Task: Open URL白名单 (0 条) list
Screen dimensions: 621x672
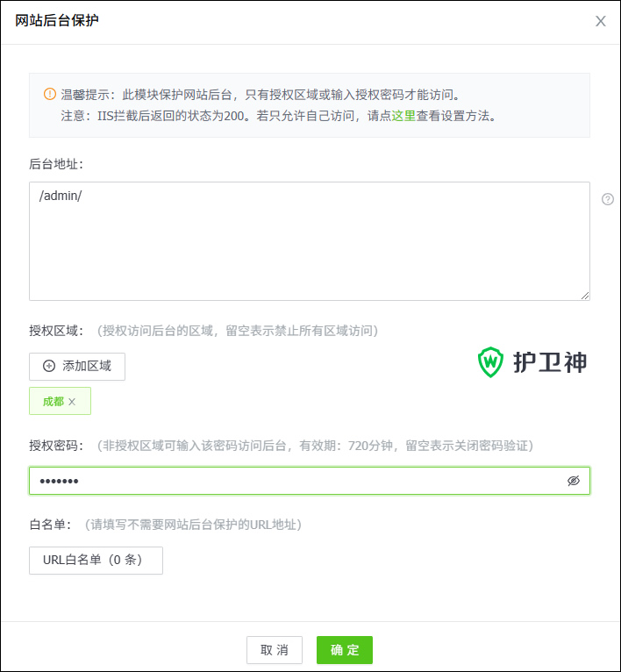Action: (x=96, y=560)
